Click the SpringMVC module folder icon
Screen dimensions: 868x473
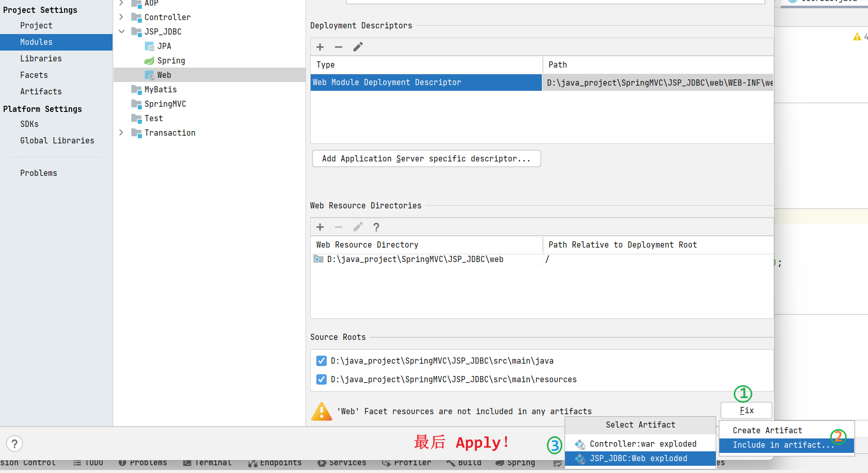click(136, 104)
